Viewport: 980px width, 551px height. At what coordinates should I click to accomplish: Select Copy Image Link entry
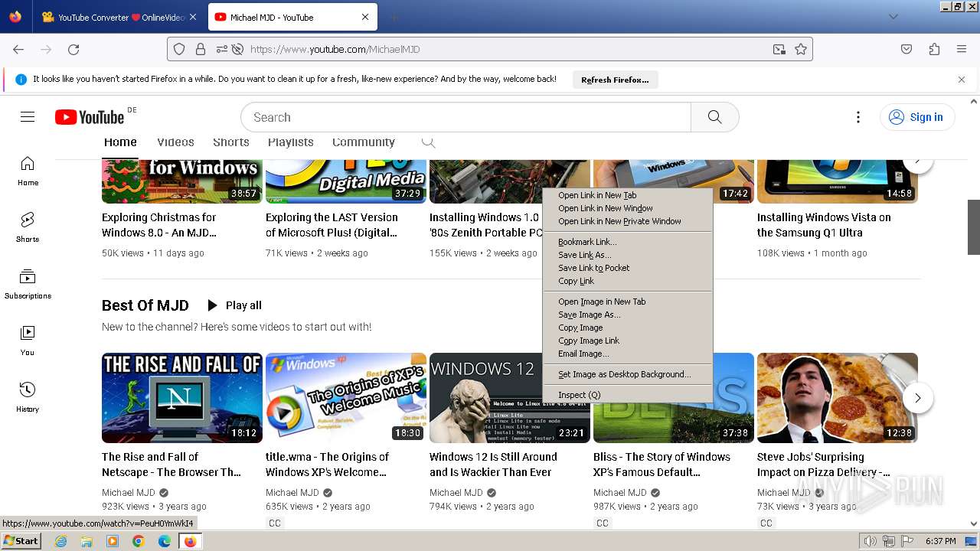tap(628, 341)
